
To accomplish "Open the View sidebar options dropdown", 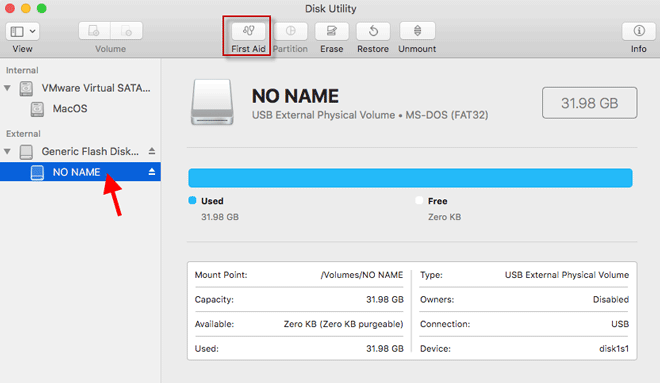I will tap(23, 31).
